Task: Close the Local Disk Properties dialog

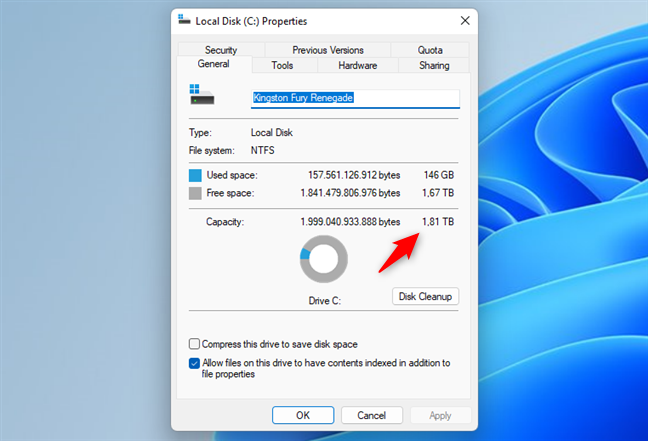Action: 465,21
